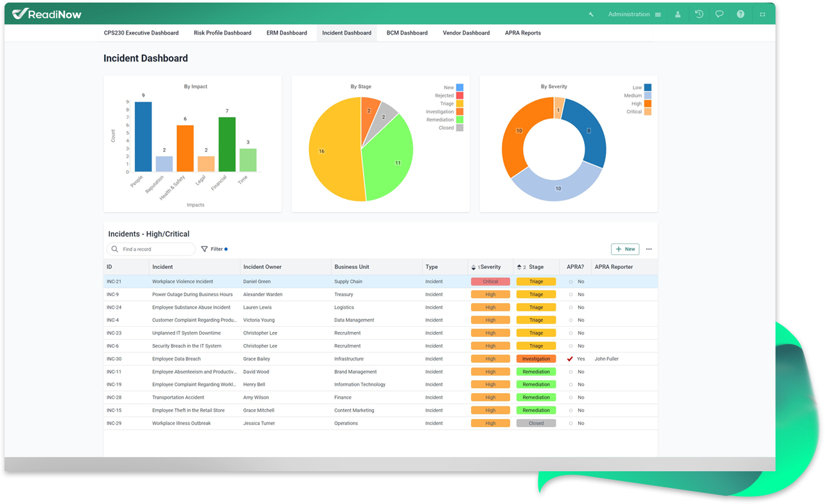Image resolution: width=825 pixels, height=504 pixels.
Task: Select the INC-21 Workplace Violence Incident row
Action: click(380, 282)
